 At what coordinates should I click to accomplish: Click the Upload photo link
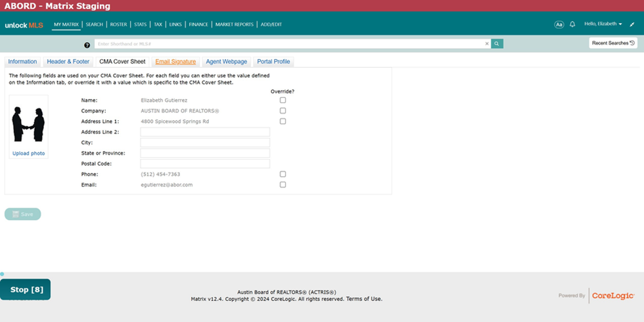coord(29,154)
